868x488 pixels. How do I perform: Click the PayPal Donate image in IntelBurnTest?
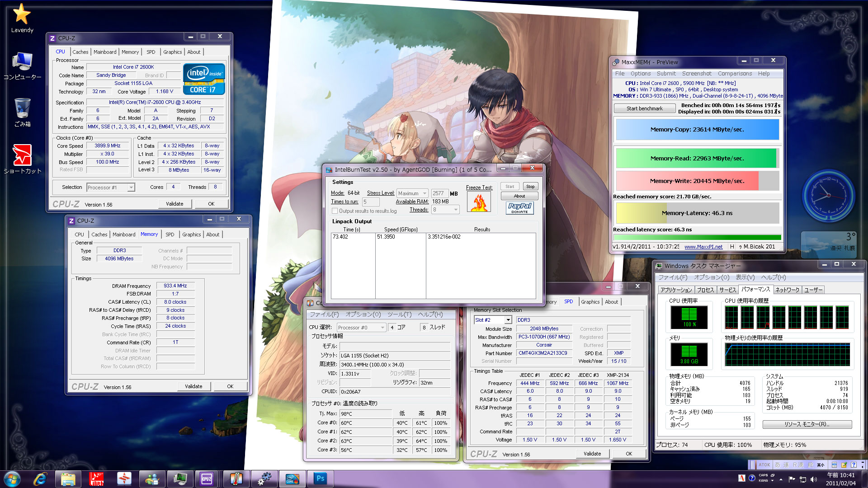pyautogui.click(x=520, y=208)
